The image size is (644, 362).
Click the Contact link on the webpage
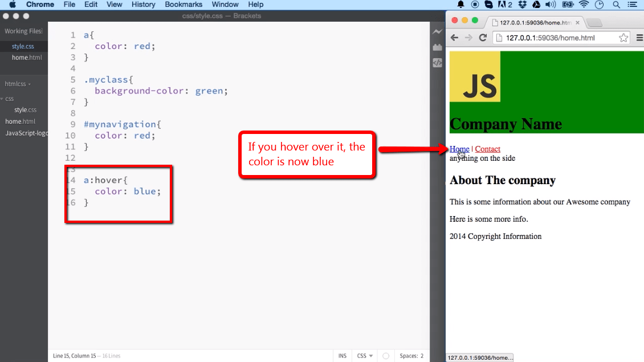click(487, 149)
